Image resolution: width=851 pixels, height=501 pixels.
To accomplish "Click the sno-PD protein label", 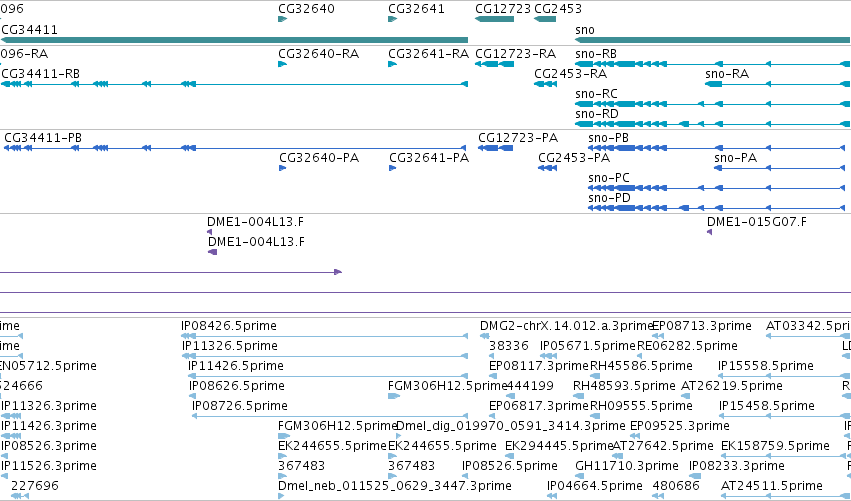I will coord(609,198).
